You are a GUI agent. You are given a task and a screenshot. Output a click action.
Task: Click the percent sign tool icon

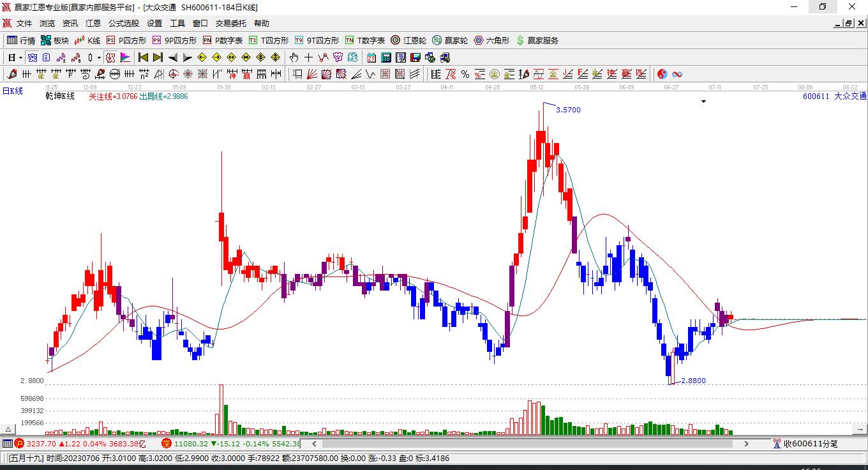(465, 74)
